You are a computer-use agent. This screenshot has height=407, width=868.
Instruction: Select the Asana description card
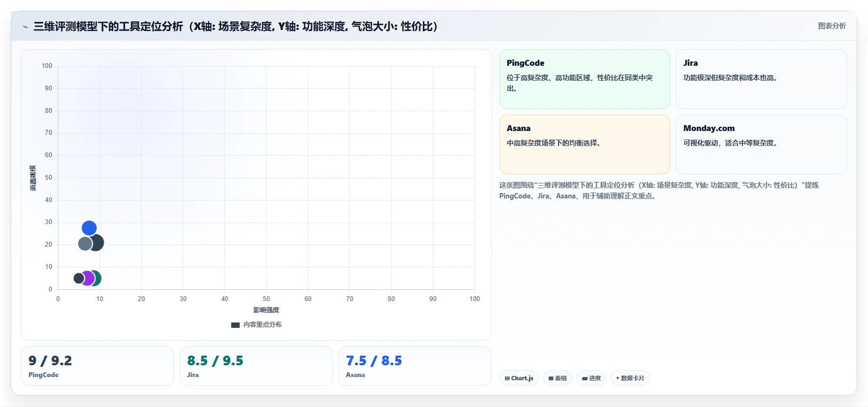click(584, 144)
